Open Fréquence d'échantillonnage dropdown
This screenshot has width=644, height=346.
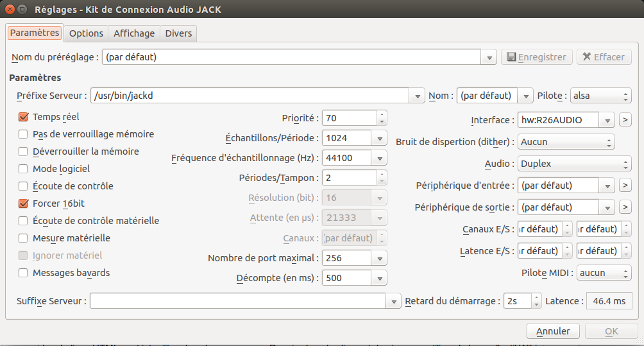tap(380, 158)
